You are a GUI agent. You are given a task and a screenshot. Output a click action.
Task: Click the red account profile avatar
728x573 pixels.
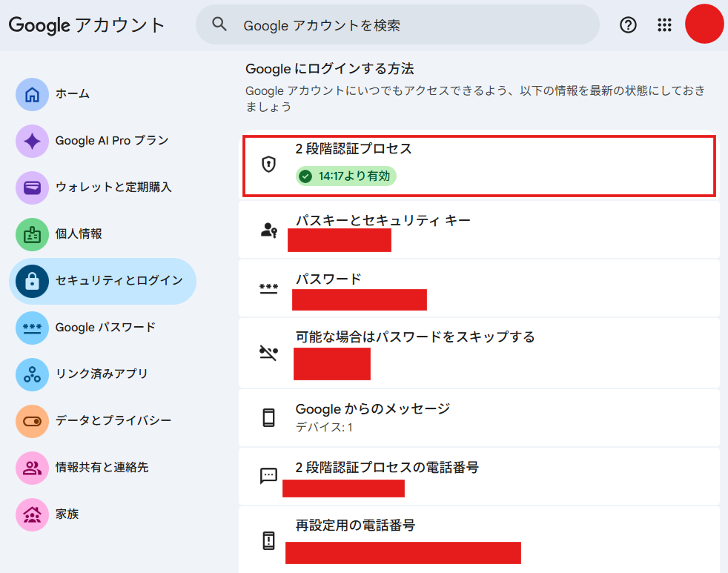(704, 24)
